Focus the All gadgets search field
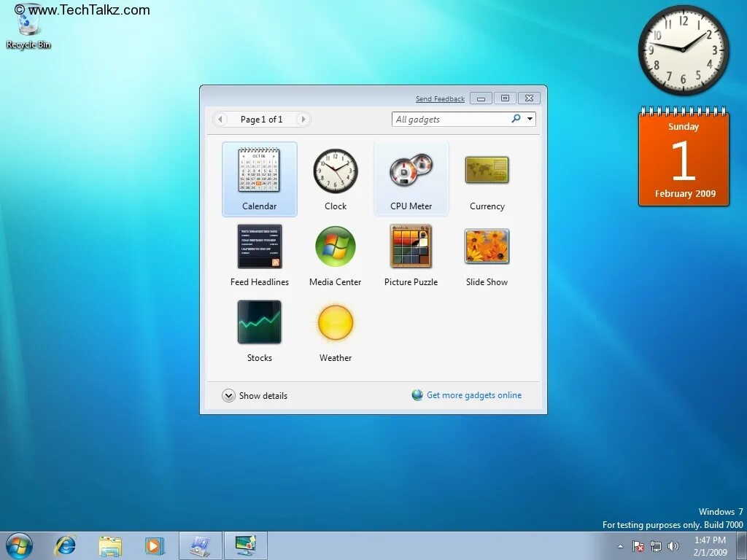Image resolution: width=747 pixels, height=560 pixels. (463, 119)
